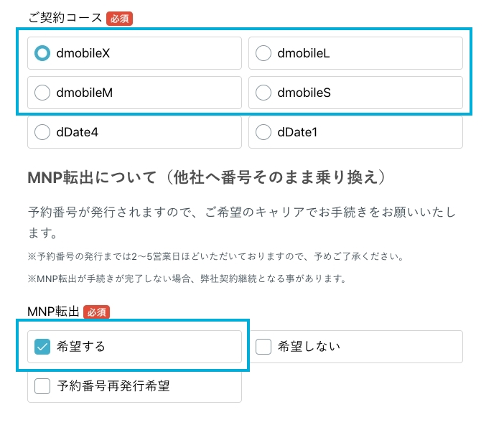
Task: Click the note about 2〜5営業日
Action: (x=215, y=256)
